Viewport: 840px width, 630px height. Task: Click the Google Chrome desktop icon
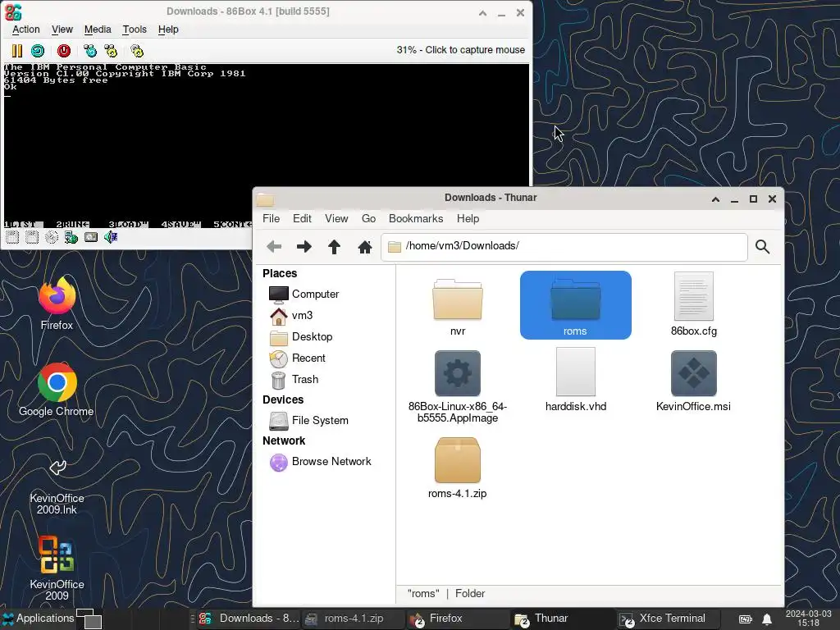coord(57,390)
